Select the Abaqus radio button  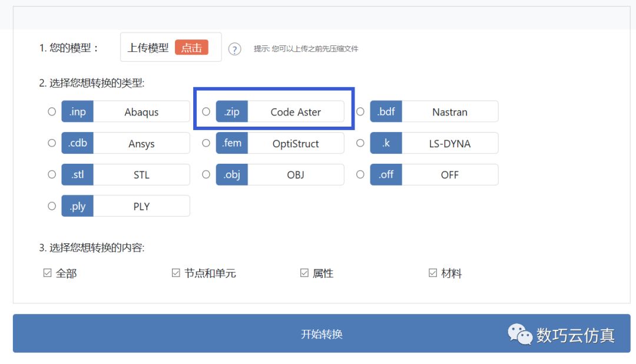coord(52,111)
